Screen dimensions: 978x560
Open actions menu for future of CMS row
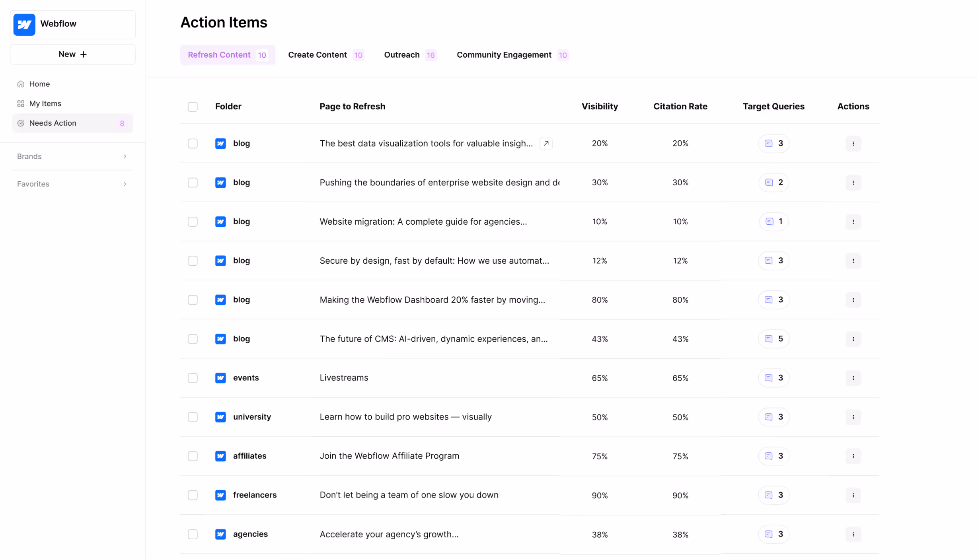853,339
